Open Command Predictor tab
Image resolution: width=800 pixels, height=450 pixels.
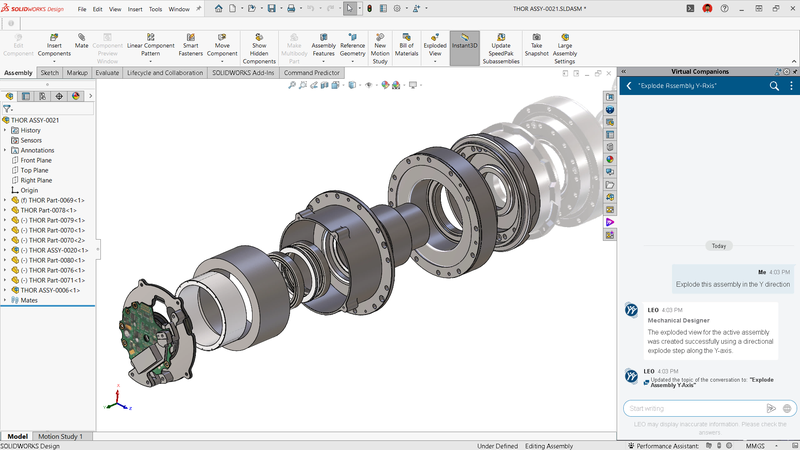click(x=311, y=72)
